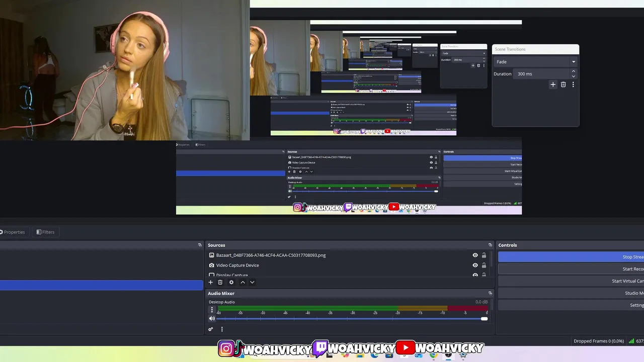This screenshot has width=644, height=362.
Task: Open the Fade dropdown in large Scene Transitions panel
Action: [x=535, y=62]
